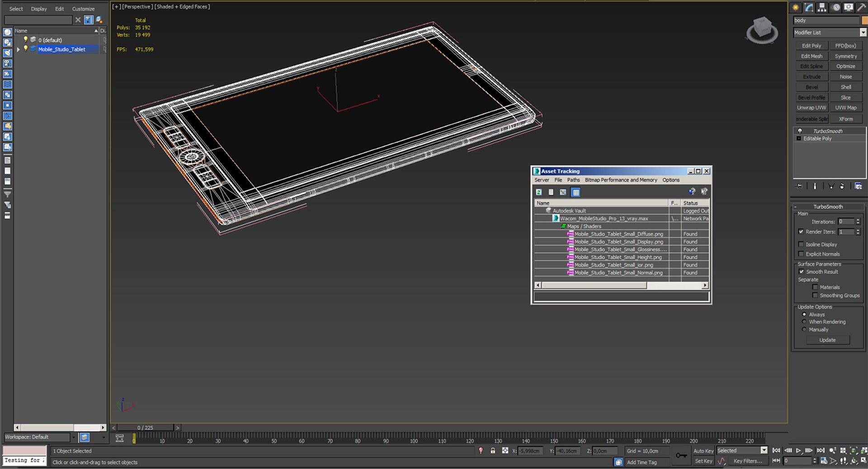Click the Update button in TurboSmooth
Viewport: 868px width, 469px height.
827,340
